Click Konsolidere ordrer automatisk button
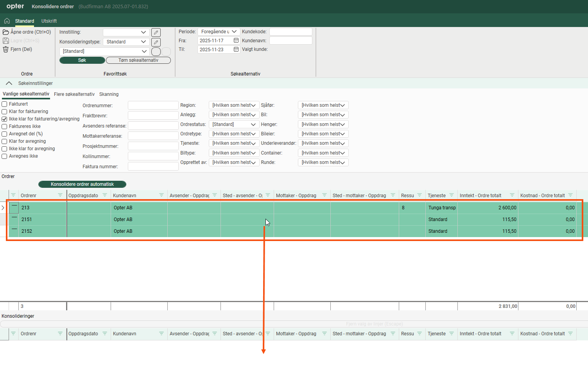Viewport: 588px width, 367px height. [82, 184]
